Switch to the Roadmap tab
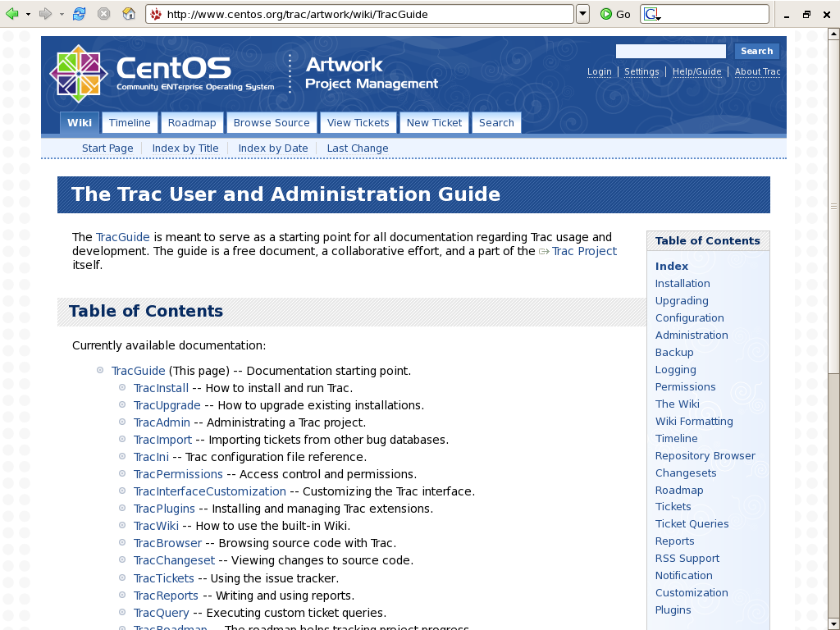This screenshot has height=630, width=840. [x=192, y=123]
